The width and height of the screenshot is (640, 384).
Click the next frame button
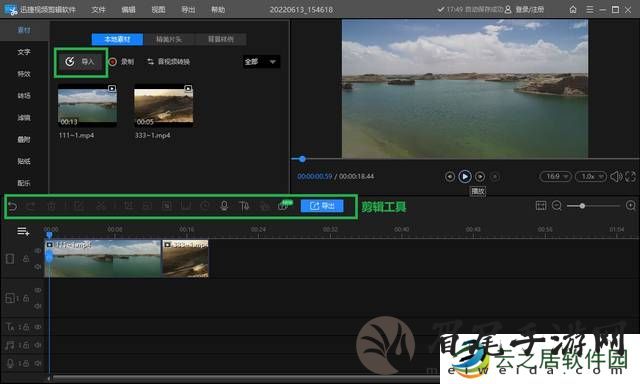[x=480, y=177]
